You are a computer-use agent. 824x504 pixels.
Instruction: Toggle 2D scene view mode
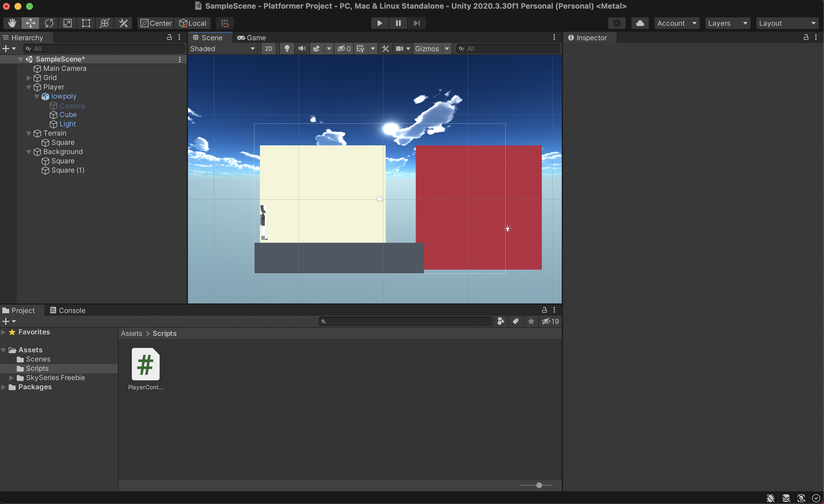coord(269,49)
